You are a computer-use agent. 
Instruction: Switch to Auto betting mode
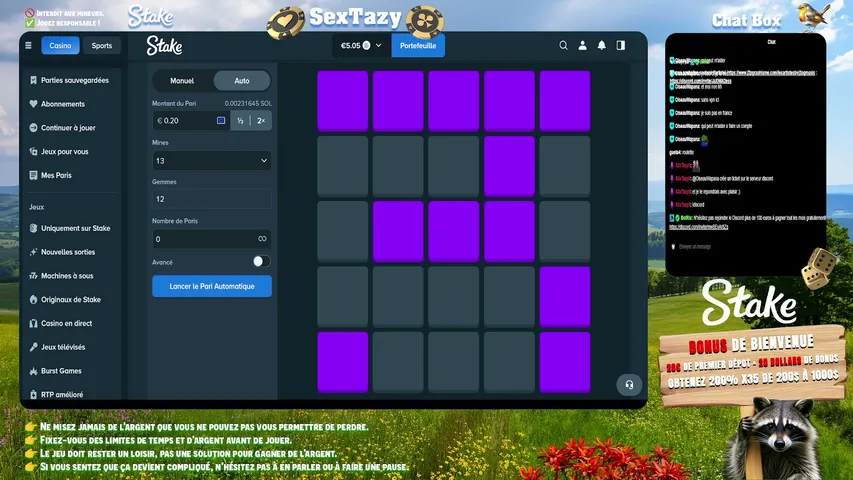coord(242,81)
